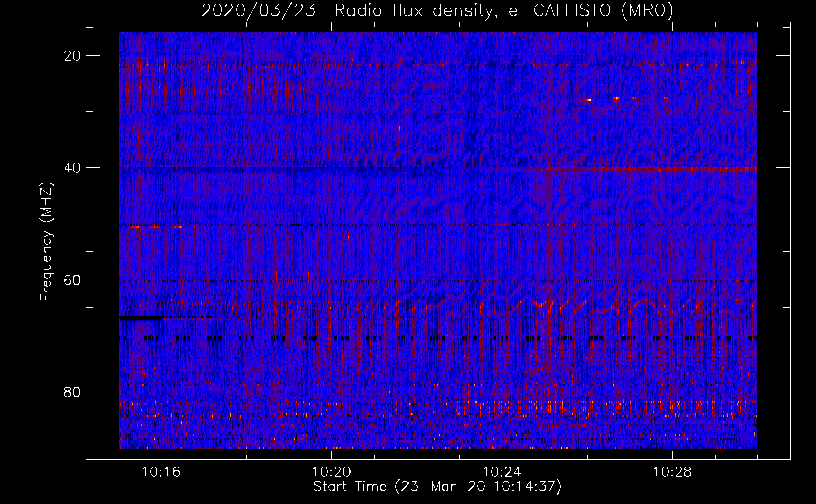Image resolution: width=816 pixels, height=504 pixels.
Task: Click the 10:20 time tick label
Action: click(x=331, y=472)
